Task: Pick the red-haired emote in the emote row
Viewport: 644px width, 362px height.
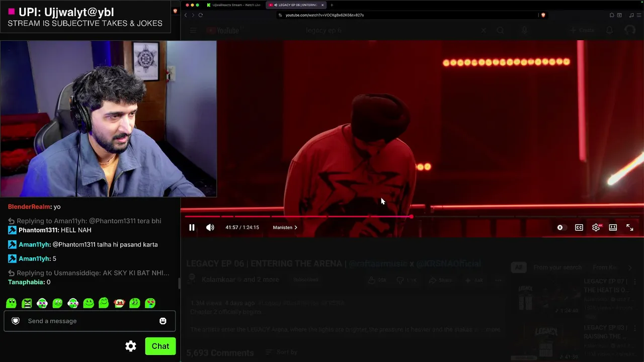Action: [119, 303]
